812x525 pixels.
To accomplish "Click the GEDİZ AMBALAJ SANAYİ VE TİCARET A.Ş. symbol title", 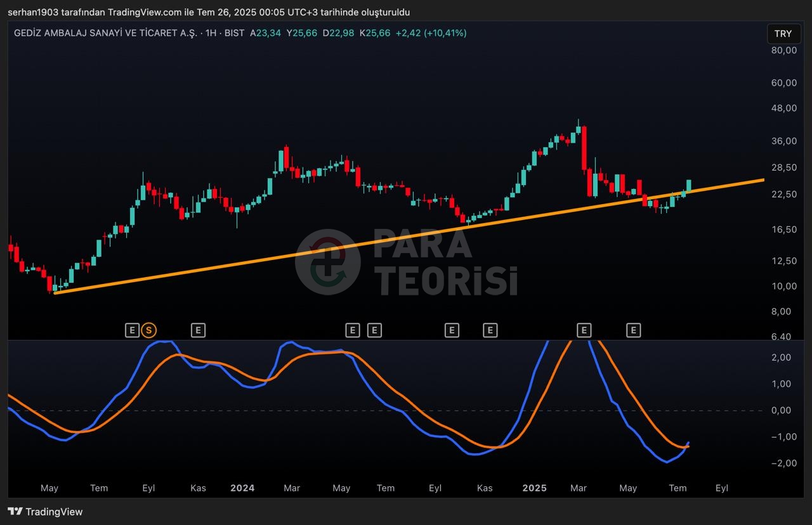I will [105, 33].
